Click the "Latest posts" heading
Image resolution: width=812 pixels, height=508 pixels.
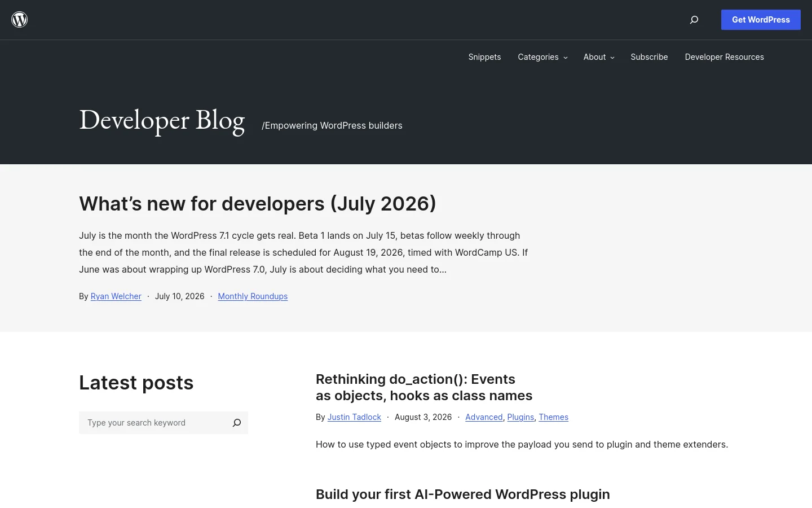tap(136, 383)
